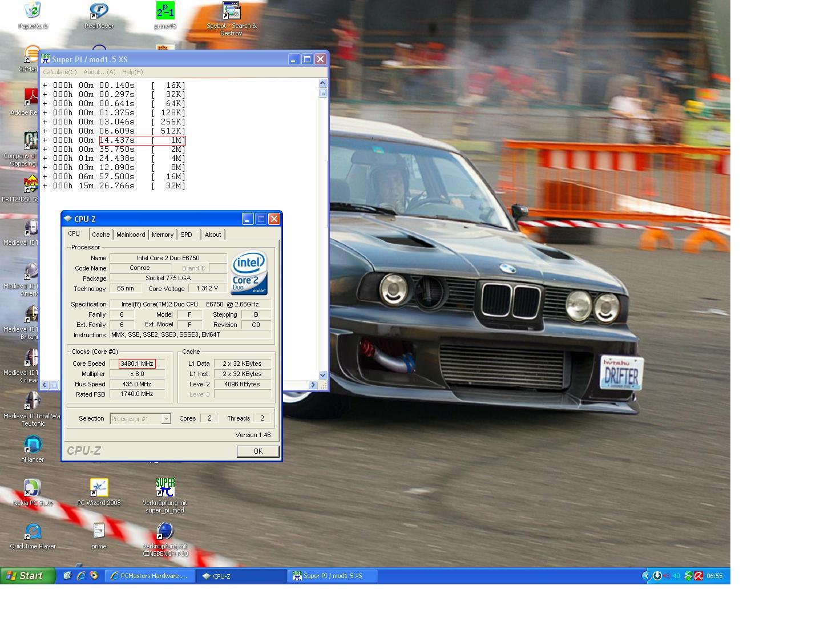
Task: Click the OK button in CPU-Z
Action: click(258, 451)
